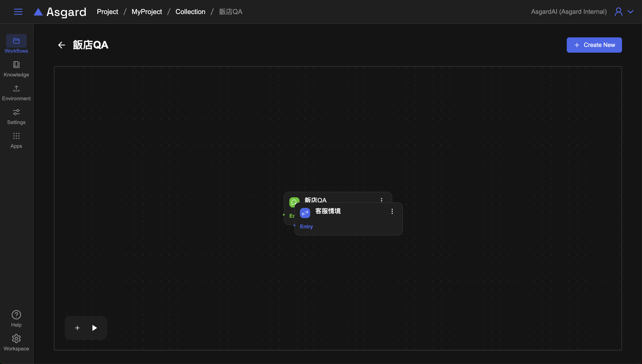The width and height of the screenshot is (642, 364).
Task: Run the workflow with play button
Action: [x=94, y=328]
